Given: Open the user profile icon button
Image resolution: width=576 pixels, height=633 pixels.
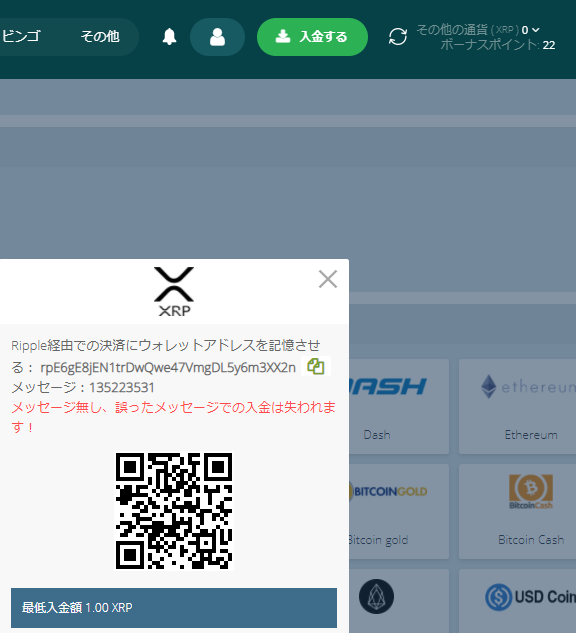Looking at the screenshot, I should [217, 37].
